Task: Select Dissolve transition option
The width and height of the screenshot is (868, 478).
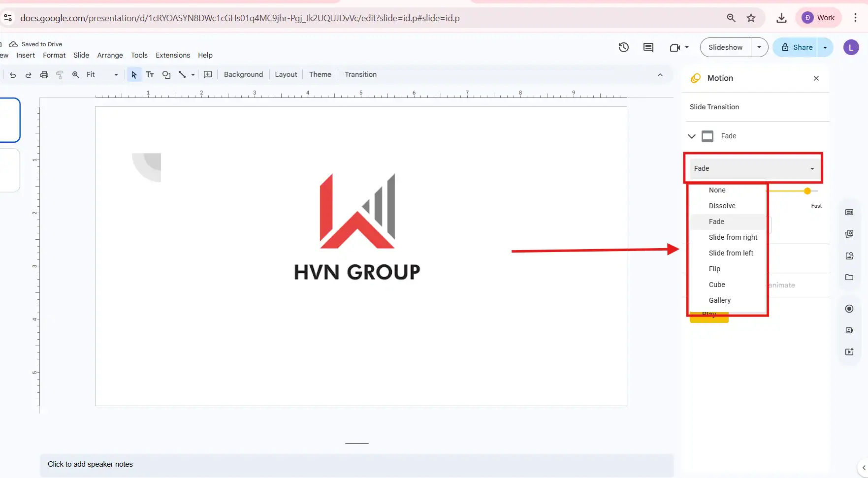Action: 728,206
